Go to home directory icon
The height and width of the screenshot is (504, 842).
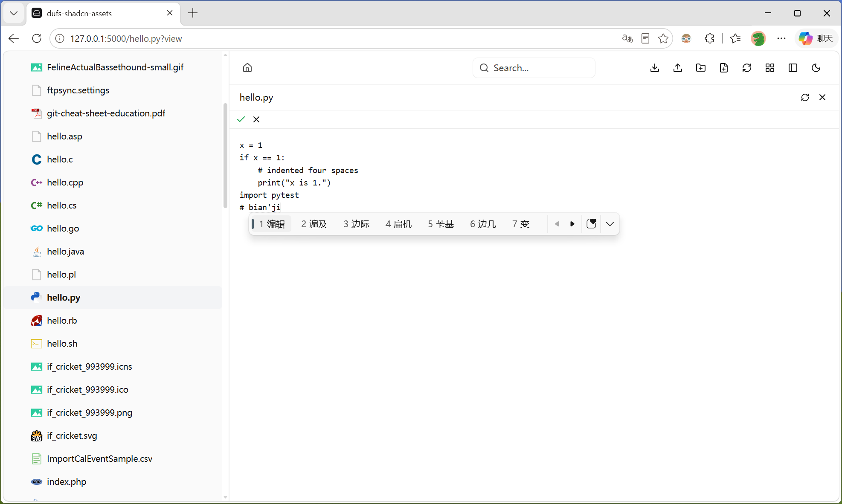coord(247,68)
